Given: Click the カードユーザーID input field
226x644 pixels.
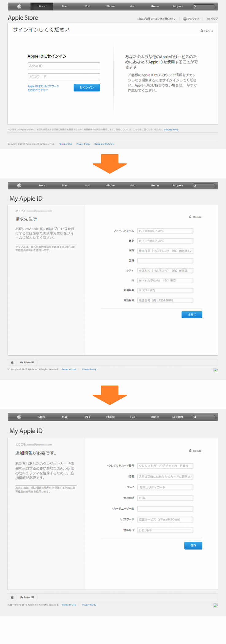Looking at the screenshot, I should [x=165, y=509].
